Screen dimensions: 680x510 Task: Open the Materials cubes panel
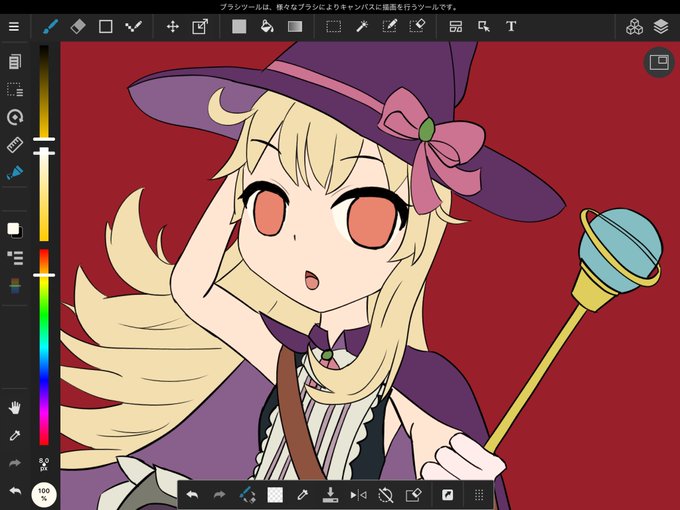click(x=634, y=26)
